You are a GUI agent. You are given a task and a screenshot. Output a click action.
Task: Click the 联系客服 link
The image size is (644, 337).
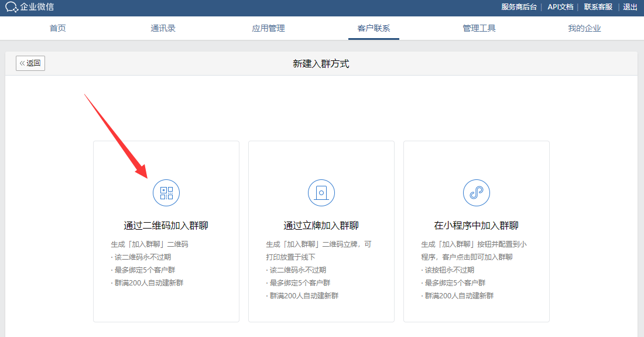tap(598, 7)
